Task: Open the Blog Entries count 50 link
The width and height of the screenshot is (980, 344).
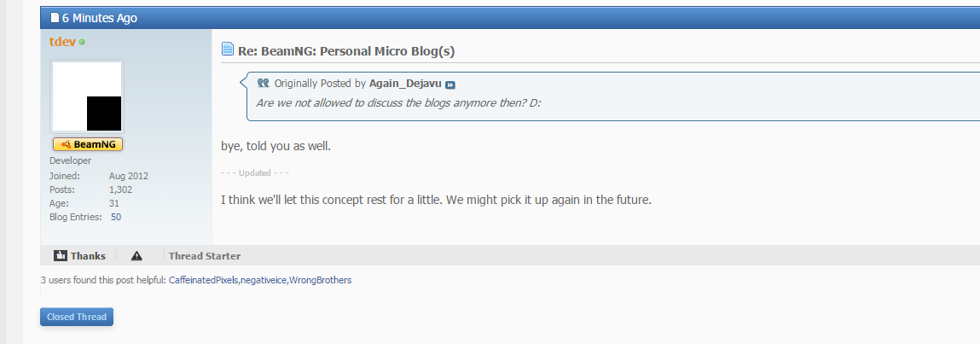Action: pos(116,217)
